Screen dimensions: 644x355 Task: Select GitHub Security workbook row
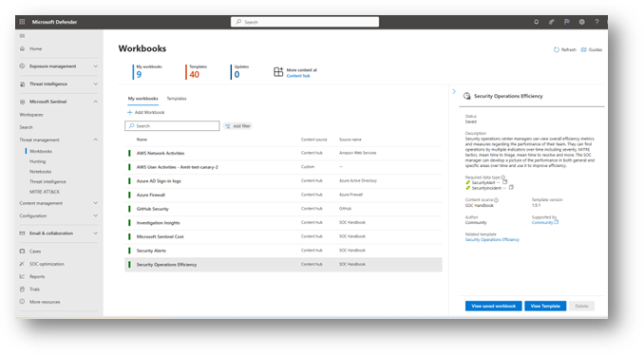click(x=283, y=209)
